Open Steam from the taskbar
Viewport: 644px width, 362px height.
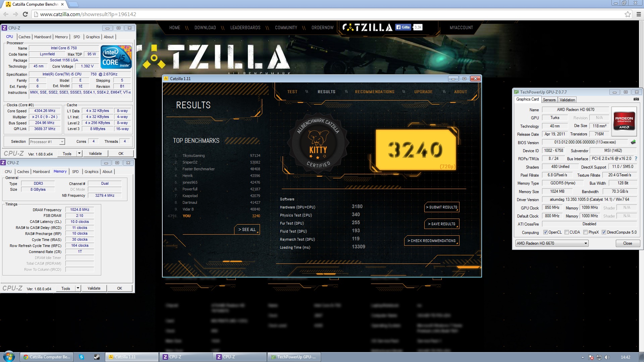[x=97, y=357]
